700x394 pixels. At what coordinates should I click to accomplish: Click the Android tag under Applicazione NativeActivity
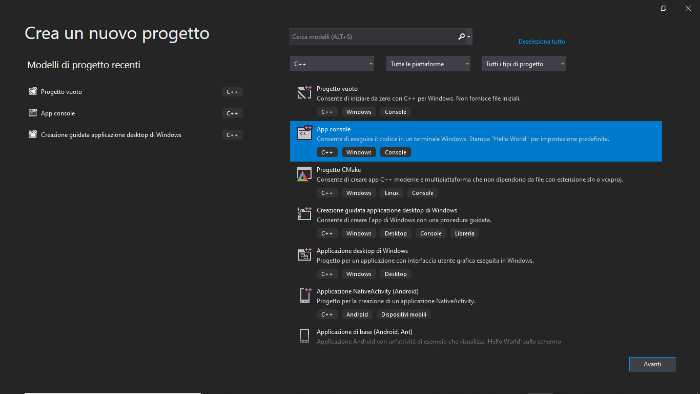click(357, 314)
